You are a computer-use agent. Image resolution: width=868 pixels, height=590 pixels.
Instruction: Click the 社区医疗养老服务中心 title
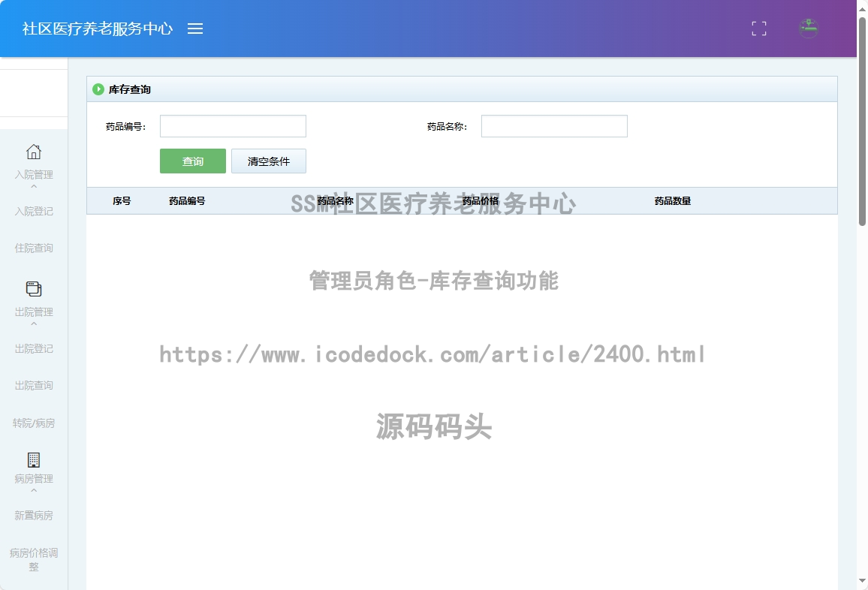pyautogui.click(x=98, y=29)
